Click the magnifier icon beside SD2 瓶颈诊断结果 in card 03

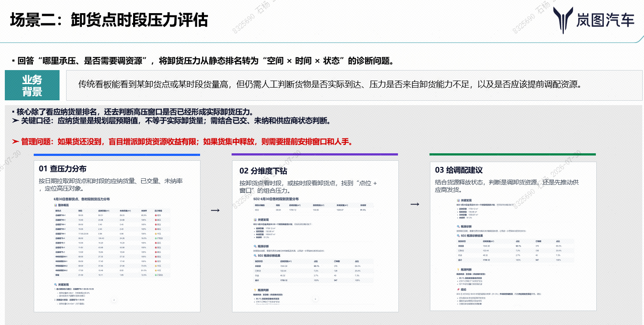pyautogui.click(x=458, y=236)
